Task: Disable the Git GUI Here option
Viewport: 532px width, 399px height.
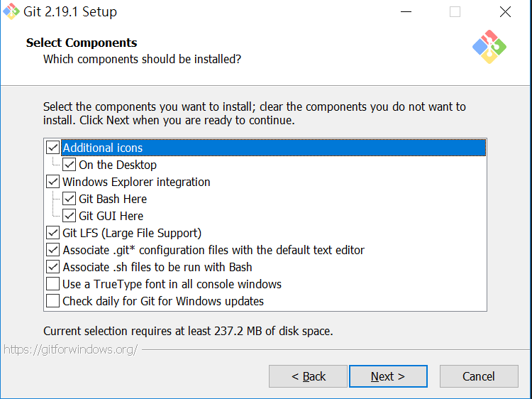Action: point(70,216)
